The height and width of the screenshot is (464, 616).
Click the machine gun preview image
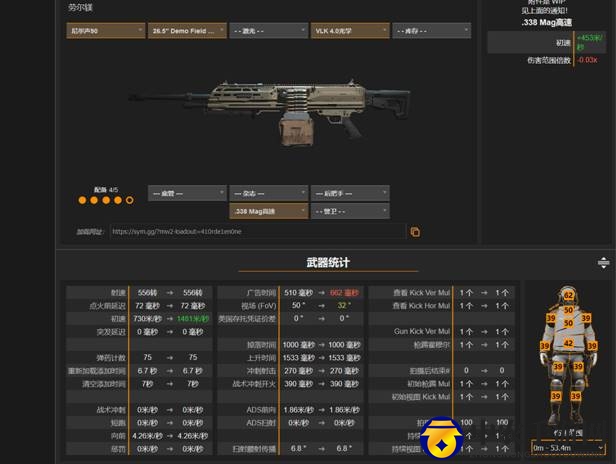click(271, 112)
